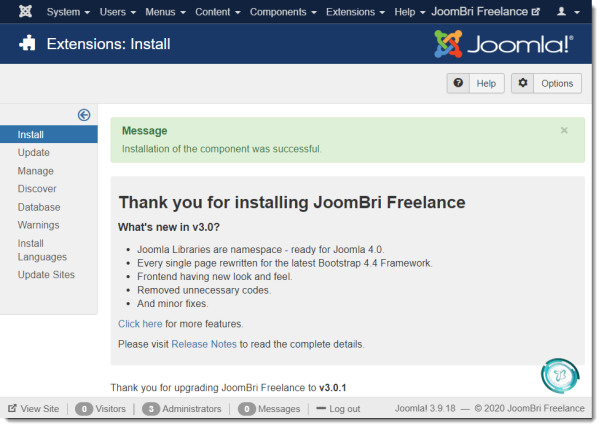600x428 pixels.
Task: Click the 'Joomla! 3.9.18' footer version text
Action: (x=425, y=408)
